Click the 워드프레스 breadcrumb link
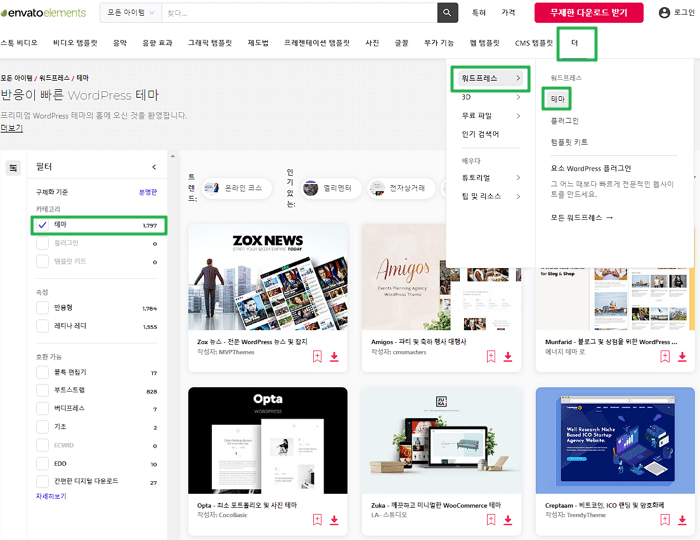This screenshot has width=700, height=540. [x=54, y=78]
